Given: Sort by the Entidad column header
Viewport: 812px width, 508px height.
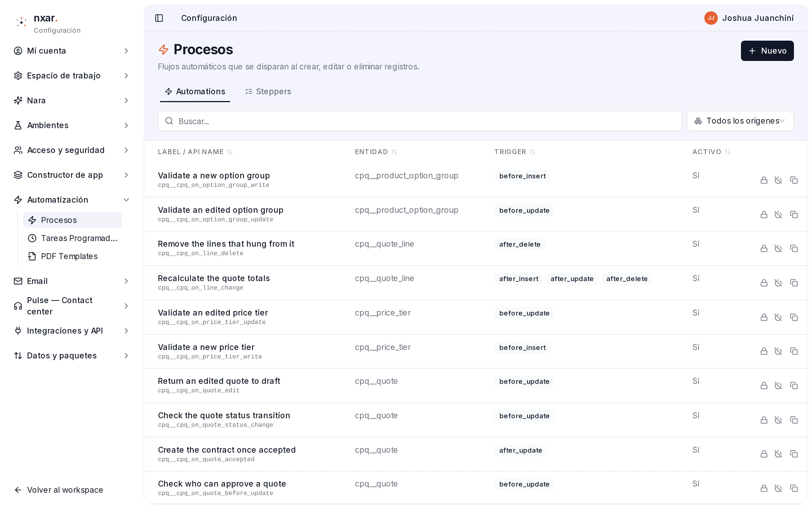Looking at the screenshot, I should click(x=376, y=152).
